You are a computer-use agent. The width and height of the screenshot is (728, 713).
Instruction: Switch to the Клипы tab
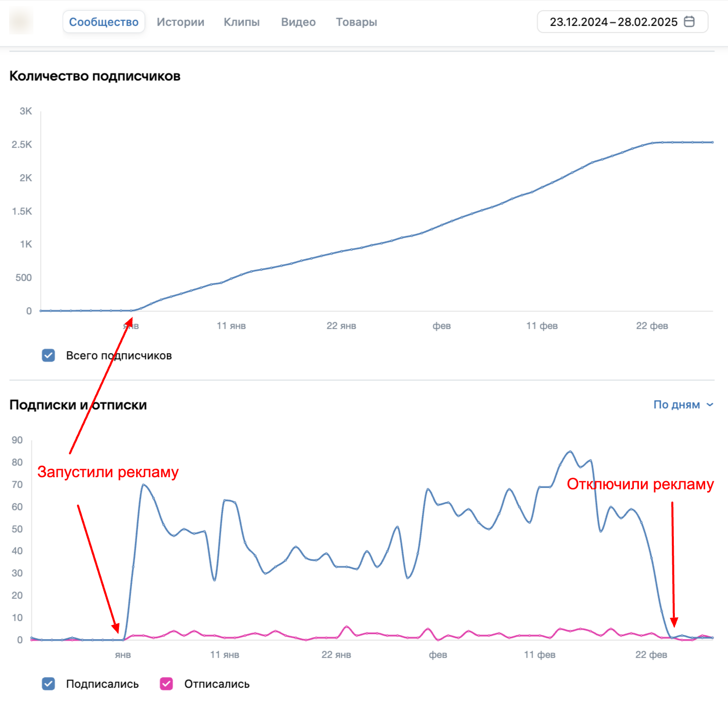[x=241, y=22]
